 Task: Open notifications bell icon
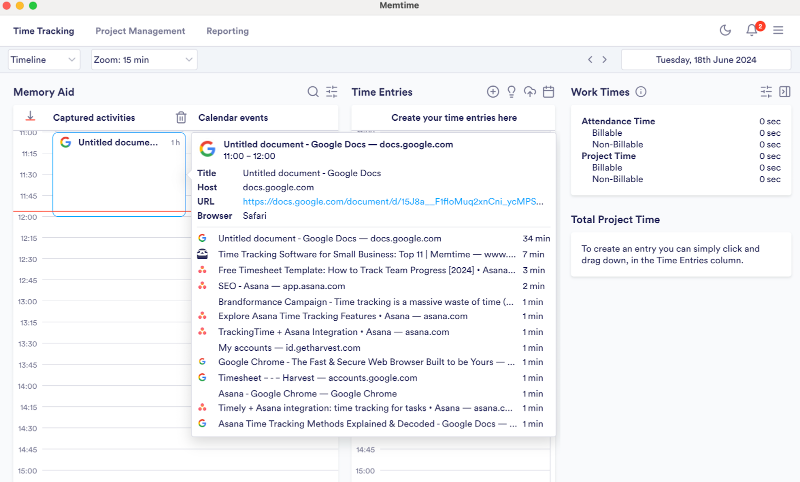[752, 30]
